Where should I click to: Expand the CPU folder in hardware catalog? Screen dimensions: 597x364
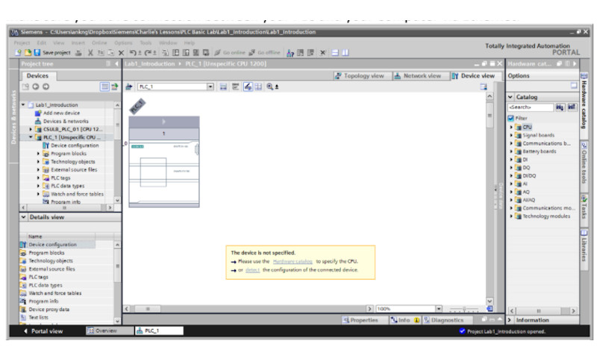point(512,127)
